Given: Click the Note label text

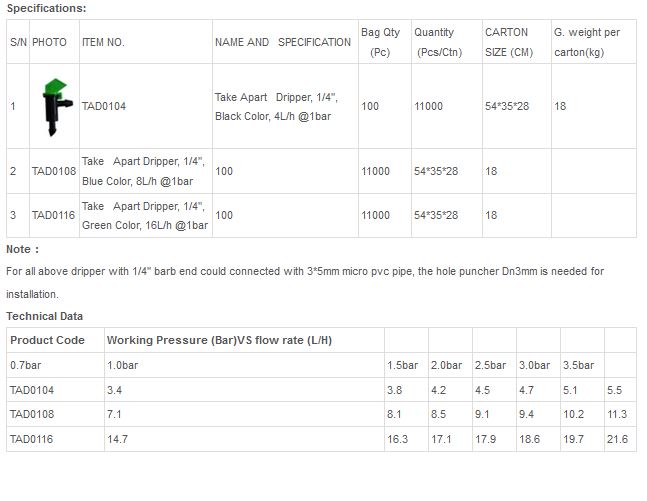Looking at the screenshot, I should click(x=22, y=249).
